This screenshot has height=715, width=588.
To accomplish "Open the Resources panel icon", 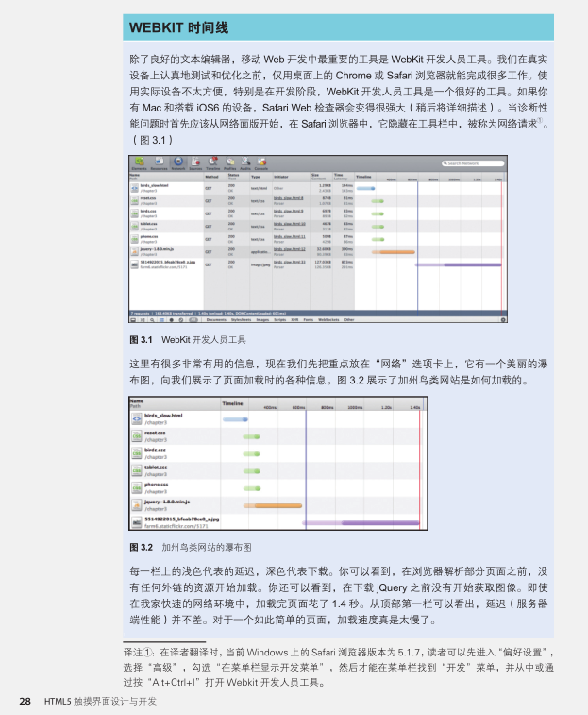I will tap(160, 162).
